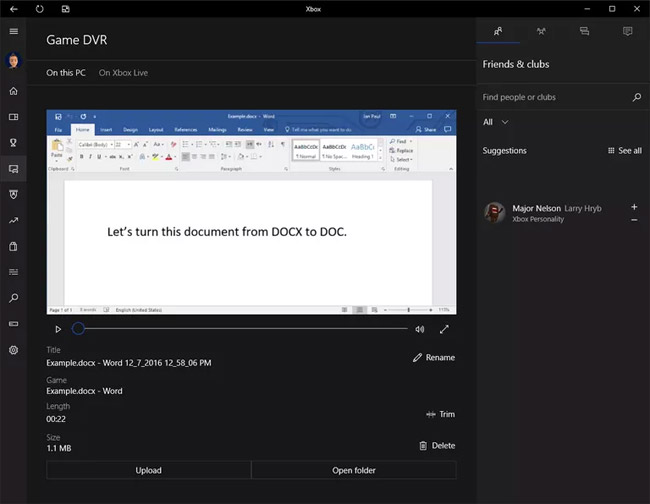This screenshot has height=504, width=650.
Task: Click the video playback seek slider
Action: pyautogui.click(x=240, y=329)
